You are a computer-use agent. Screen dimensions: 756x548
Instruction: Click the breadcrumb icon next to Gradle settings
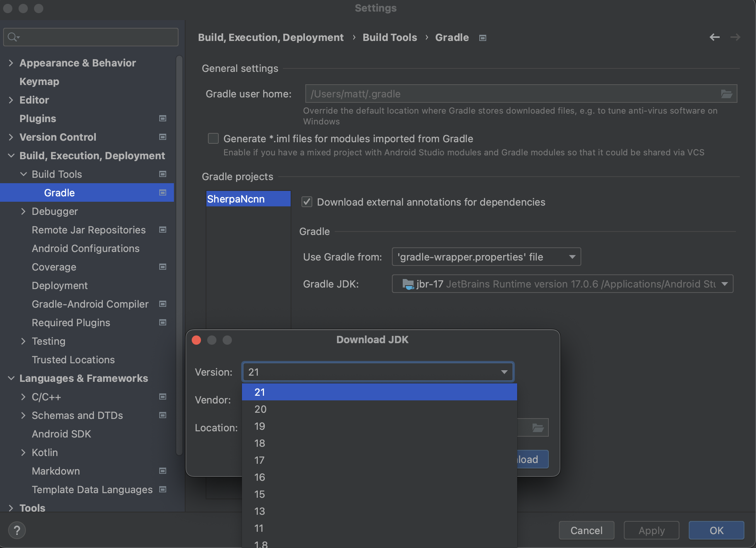(482, 37)
